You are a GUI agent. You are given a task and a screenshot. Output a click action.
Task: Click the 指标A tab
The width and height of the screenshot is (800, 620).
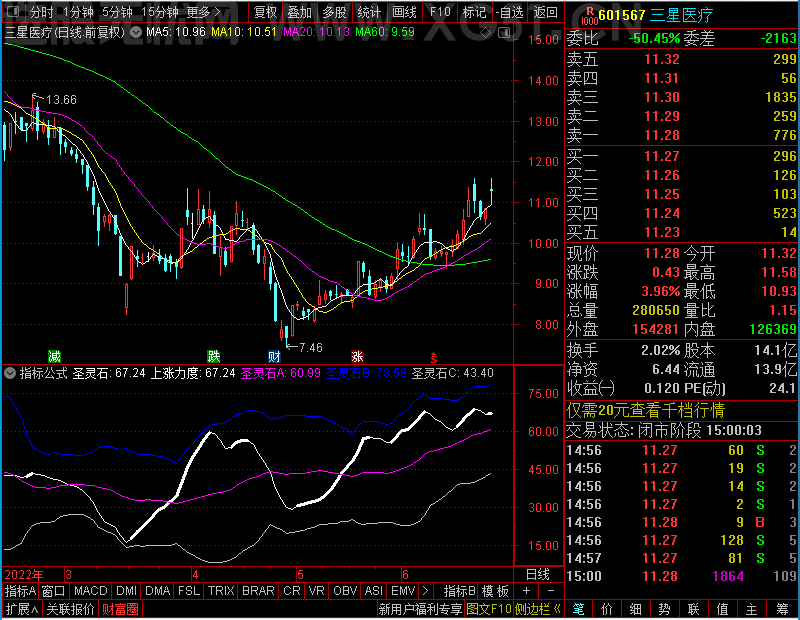pos(20,591)
